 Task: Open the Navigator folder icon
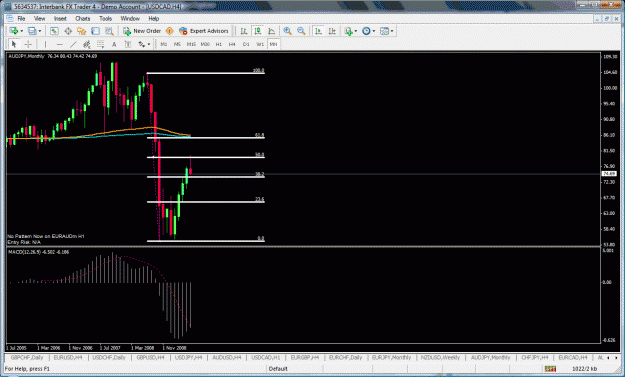(x=82, y=31)
